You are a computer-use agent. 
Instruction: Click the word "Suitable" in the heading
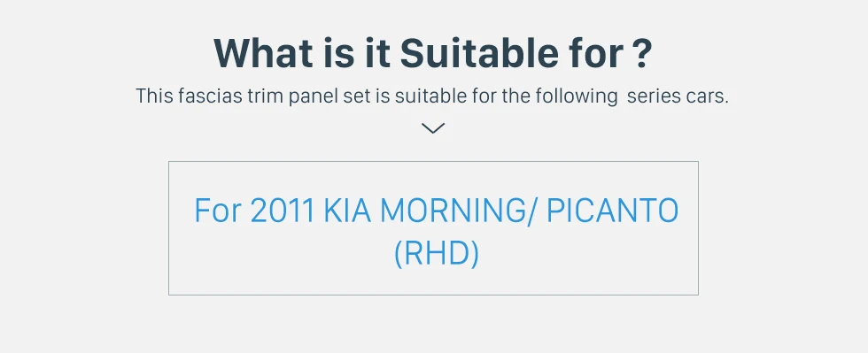[x=479, y=53]
